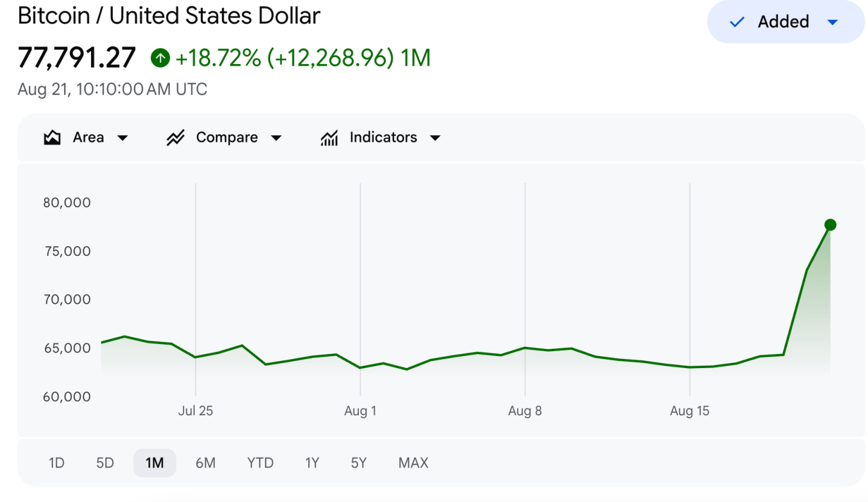Click the green up-arrow change icon

click(160, 58)
